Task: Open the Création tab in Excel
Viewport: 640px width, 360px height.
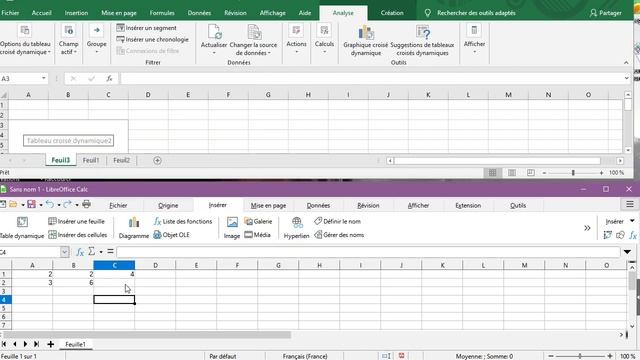Action: (392, 13)
